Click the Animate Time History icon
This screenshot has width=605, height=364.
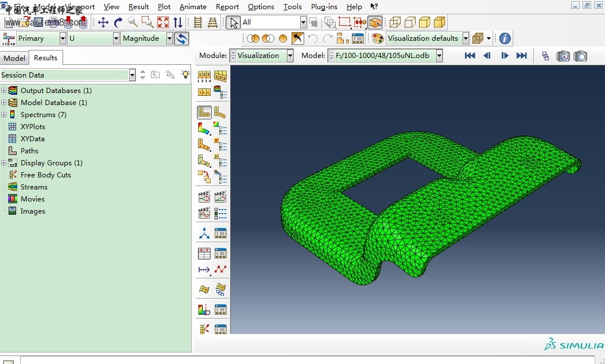click(204, 214)
